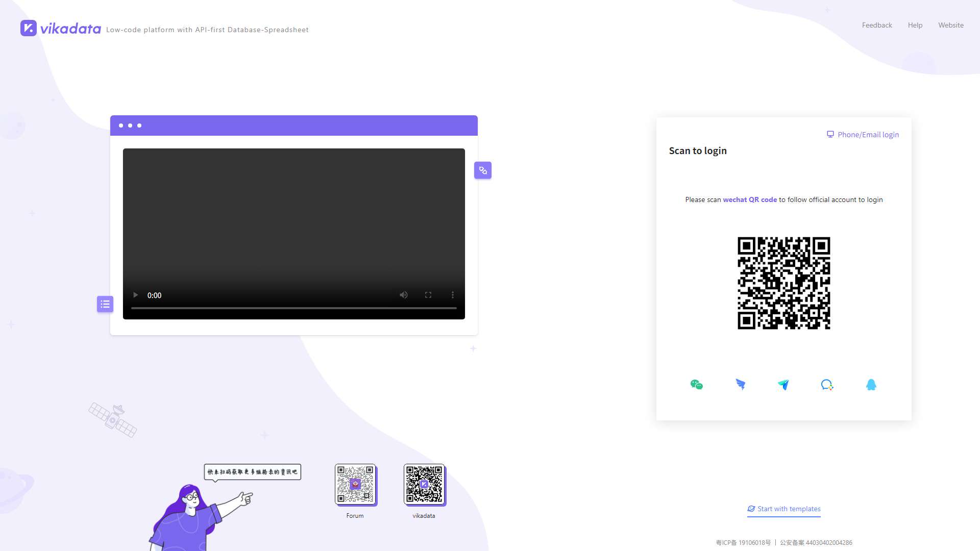Go to the Website link
This screenshot has height=551, width=980.
[951, 25]
